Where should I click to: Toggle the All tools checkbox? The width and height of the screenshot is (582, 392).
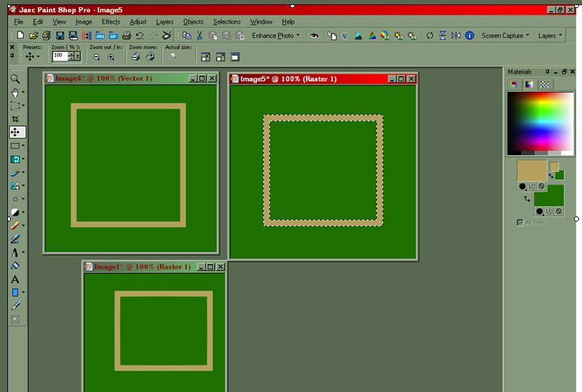tap(519, 222)
